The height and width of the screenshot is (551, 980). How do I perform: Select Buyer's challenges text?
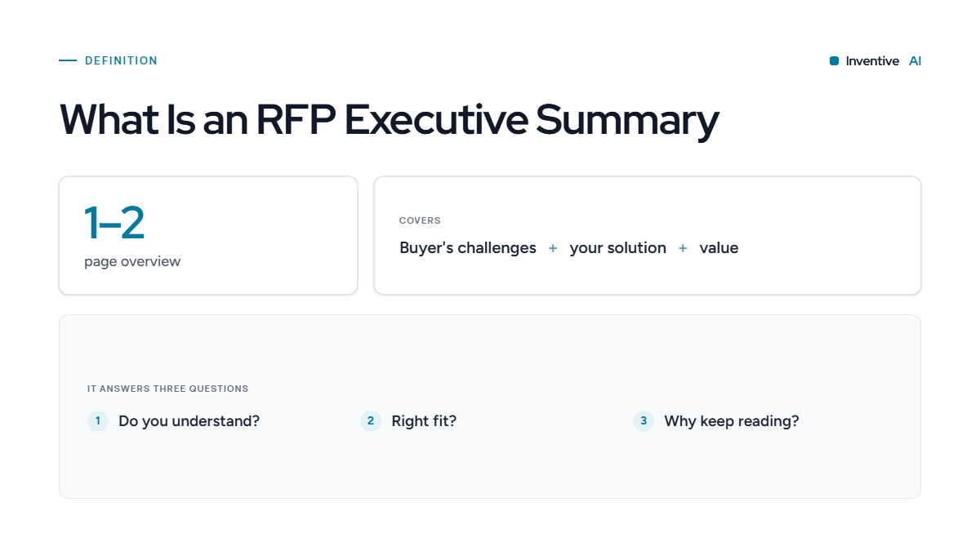(x=468, y=248)
